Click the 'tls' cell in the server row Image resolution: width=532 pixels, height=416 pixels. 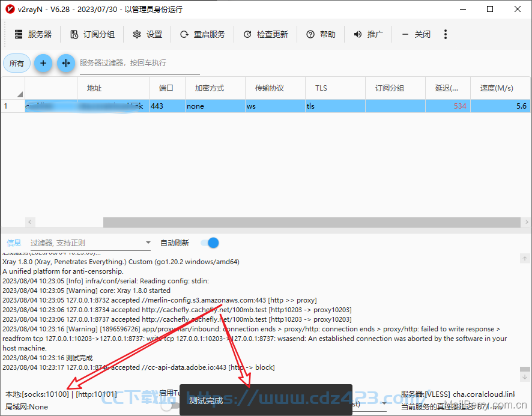click(x=335, y=106)
